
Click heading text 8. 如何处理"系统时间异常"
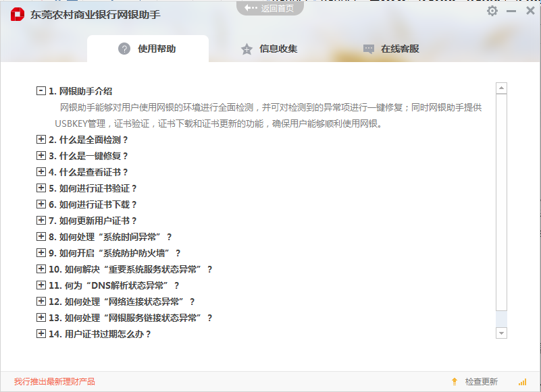coord(110,237)
